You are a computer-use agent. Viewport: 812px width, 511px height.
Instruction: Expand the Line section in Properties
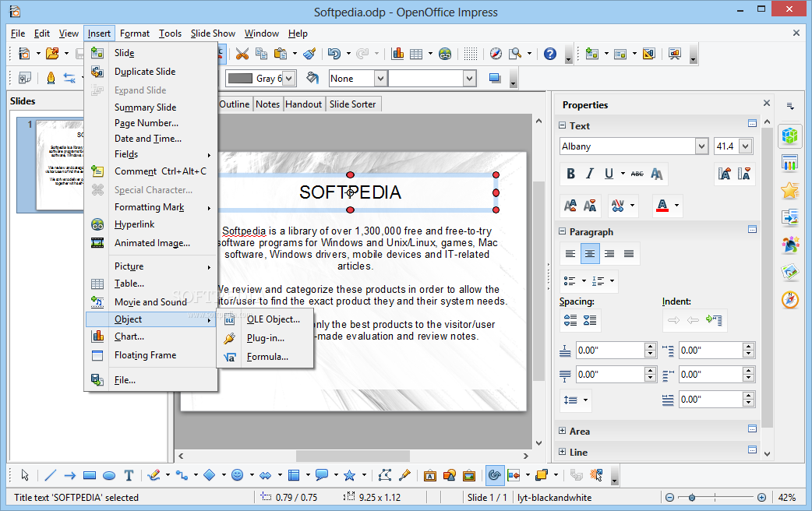coord(563,452)
